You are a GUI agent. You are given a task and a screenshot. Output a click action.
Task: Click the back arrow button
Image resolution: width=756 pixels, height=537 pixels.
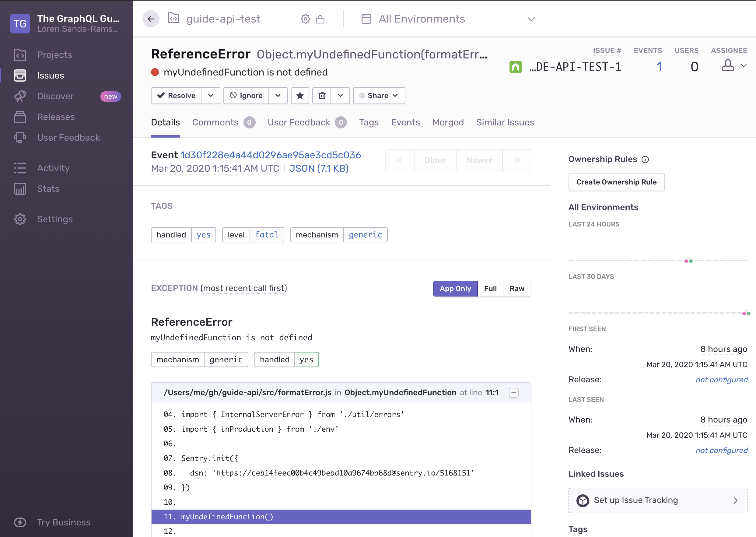tap(151, 19)
